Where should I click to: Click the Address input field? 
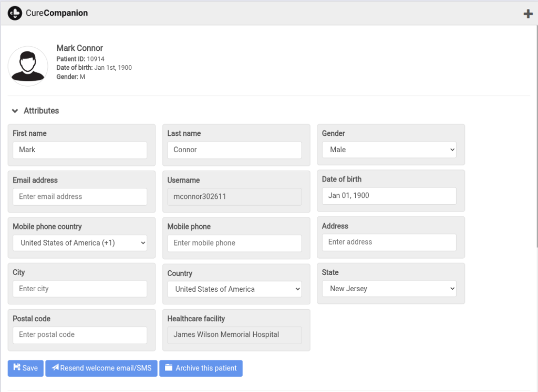pos(389,242)
